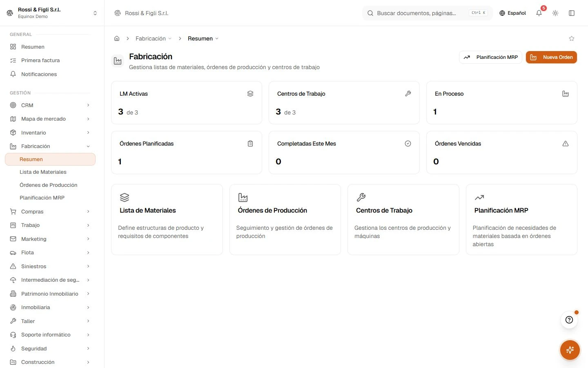Viewport: 588px width, 368px height.
Task: Open the notifications bell in the top bar
Action: 539,13
